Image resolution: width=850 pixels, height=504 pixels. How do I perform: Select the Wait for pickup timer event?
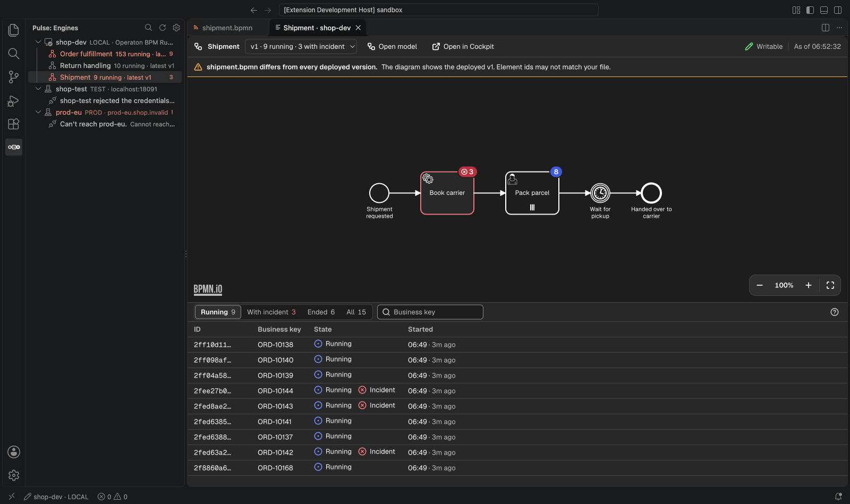tap(600, 193)
